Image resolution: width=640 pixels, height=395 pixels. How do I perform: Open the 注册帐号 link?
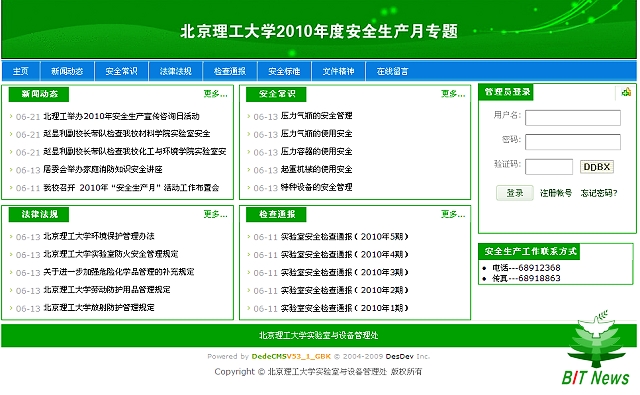556,193
